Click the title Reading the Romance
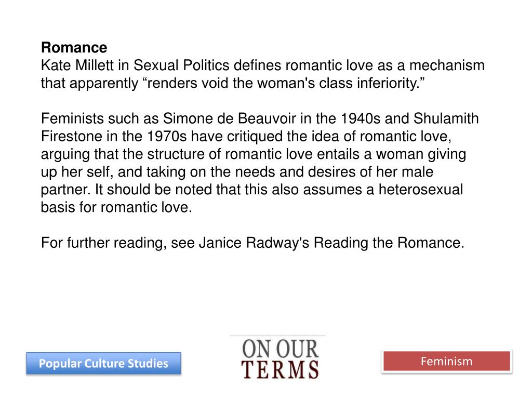The width and height of the screenshot is (532, 399). 389,243
